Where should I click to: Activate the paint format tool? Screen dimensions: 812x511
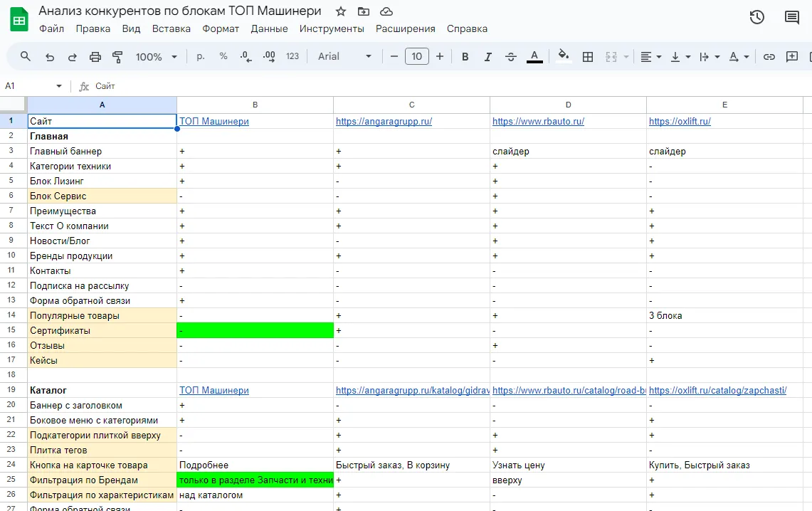117,56
